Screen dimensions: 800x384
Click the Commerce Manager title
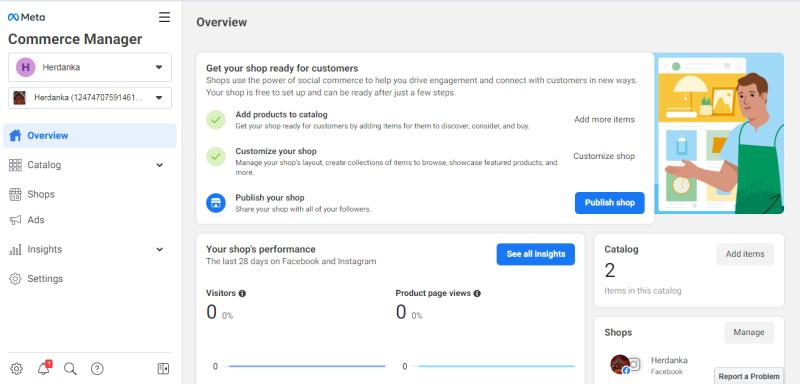pos(75,39)
